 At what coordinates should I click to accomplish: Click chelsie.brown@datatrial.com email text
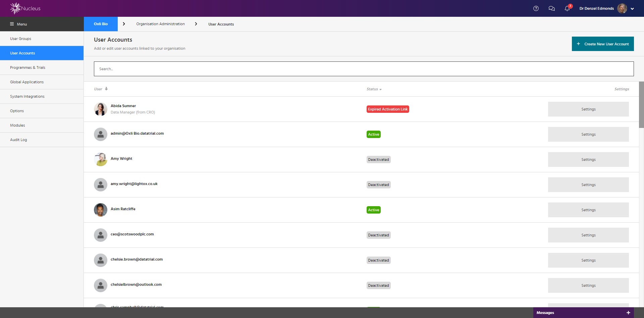tap(137, 259)
